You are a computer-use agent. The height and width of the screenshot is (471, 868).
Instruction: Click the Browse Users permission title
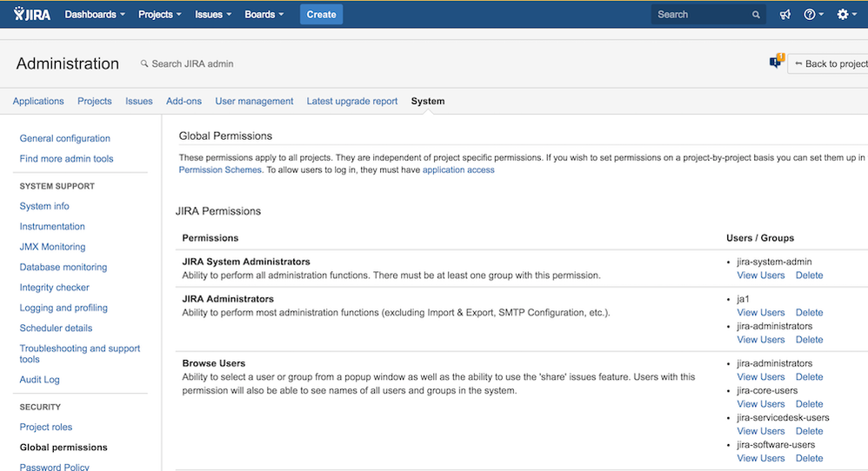pos(214,364)
